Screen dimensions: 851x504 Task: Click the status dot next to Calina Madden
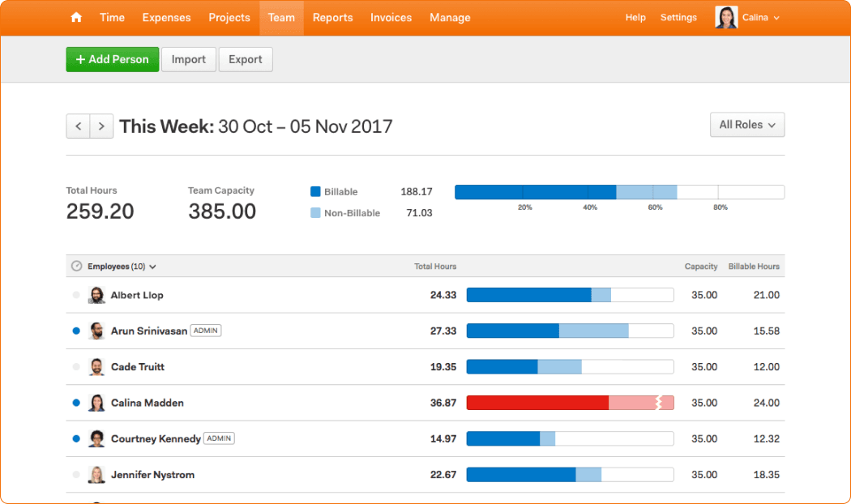76,403
